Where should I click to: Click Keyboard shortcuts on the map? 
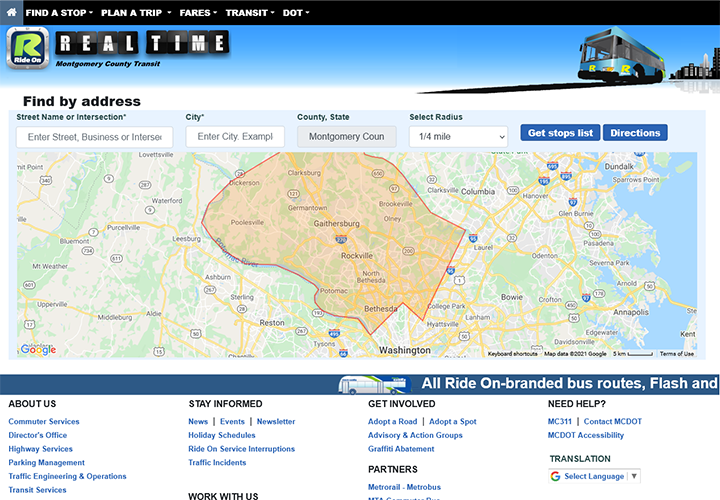pyautogui.click(x=512, y=354)
